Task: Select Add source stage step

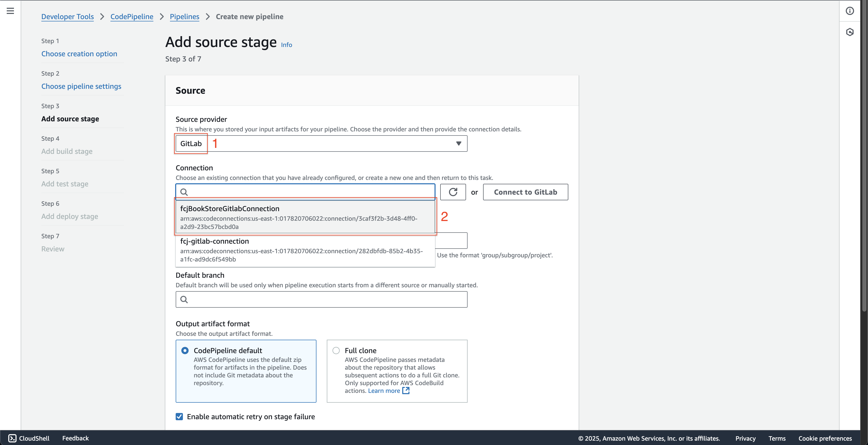Action: tap(70, 119)
